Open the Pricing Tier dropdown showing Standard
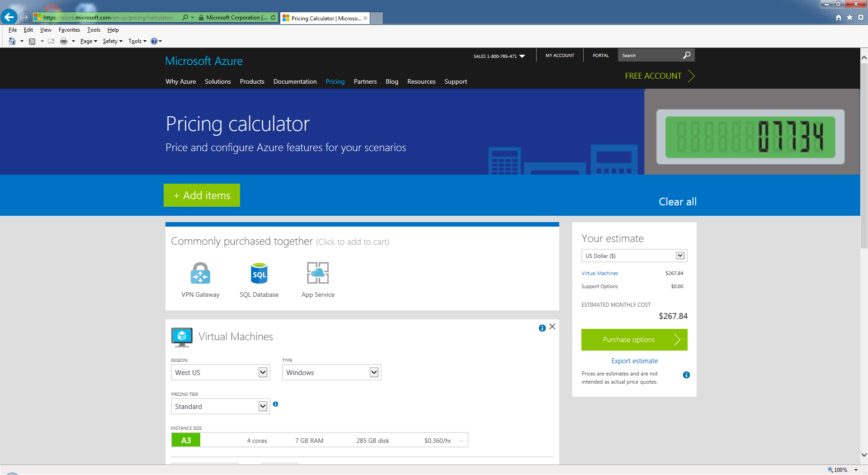This screenshot has height=475, width=868. 220,406
